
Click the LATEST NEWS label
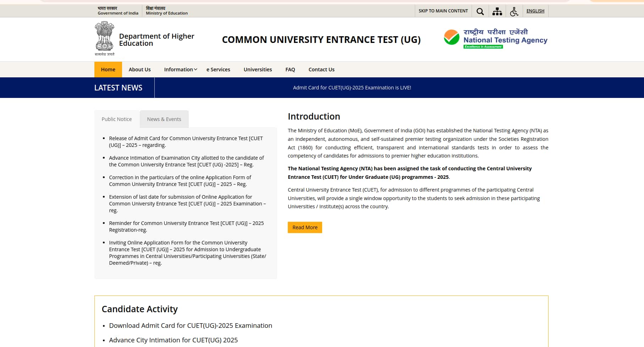click(118, 88)
